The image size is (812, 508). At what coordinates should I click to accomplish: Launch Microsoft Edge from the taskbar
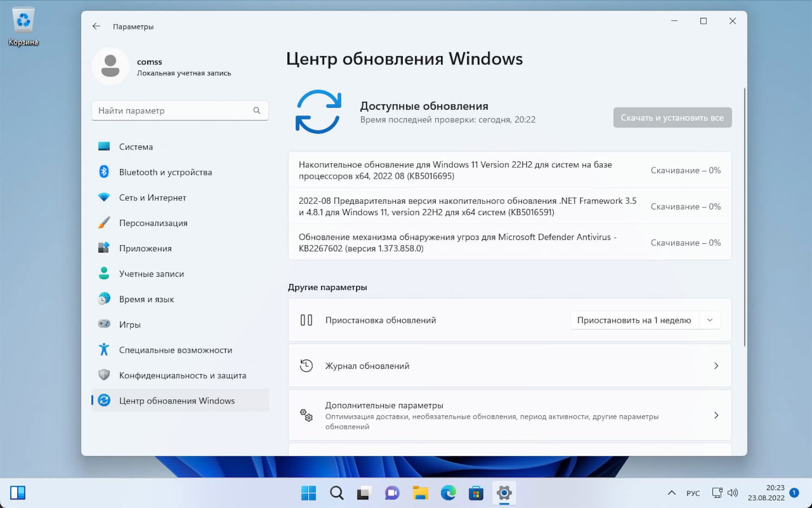(x=448, y=493)
